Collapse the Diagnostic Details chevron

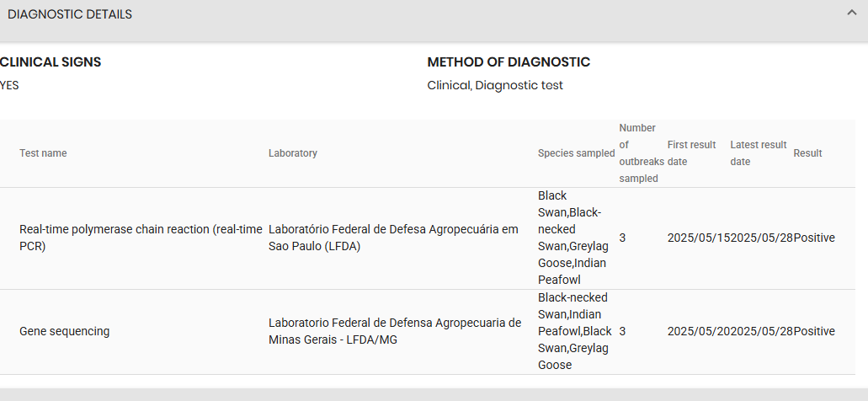click(x=851, y=13)
